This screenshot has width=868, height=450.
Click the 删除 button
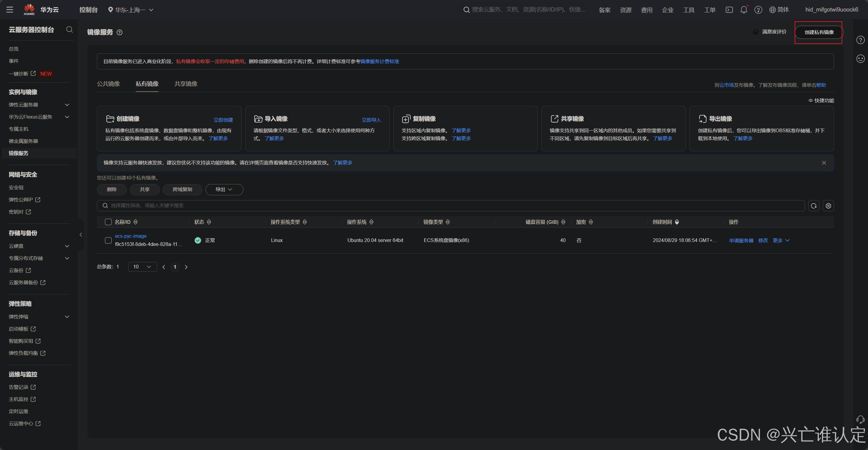pos(112,190)
